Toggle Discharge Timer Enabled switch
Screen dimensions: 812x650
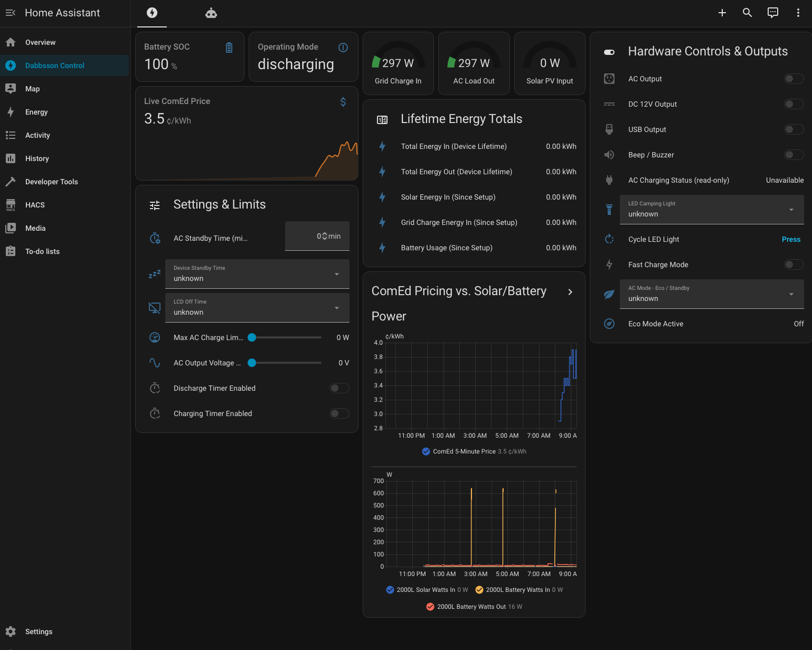339,388
